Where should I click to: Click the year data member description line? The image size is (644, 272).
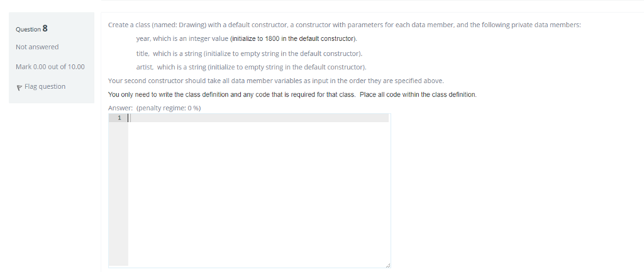247,39
